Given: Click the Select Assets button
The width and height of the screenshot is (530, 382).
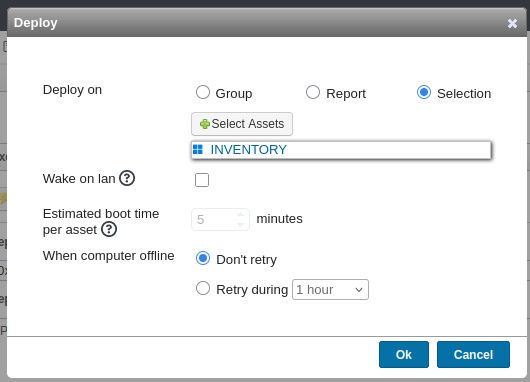Looking at the screenshot, I should [242, 124].
